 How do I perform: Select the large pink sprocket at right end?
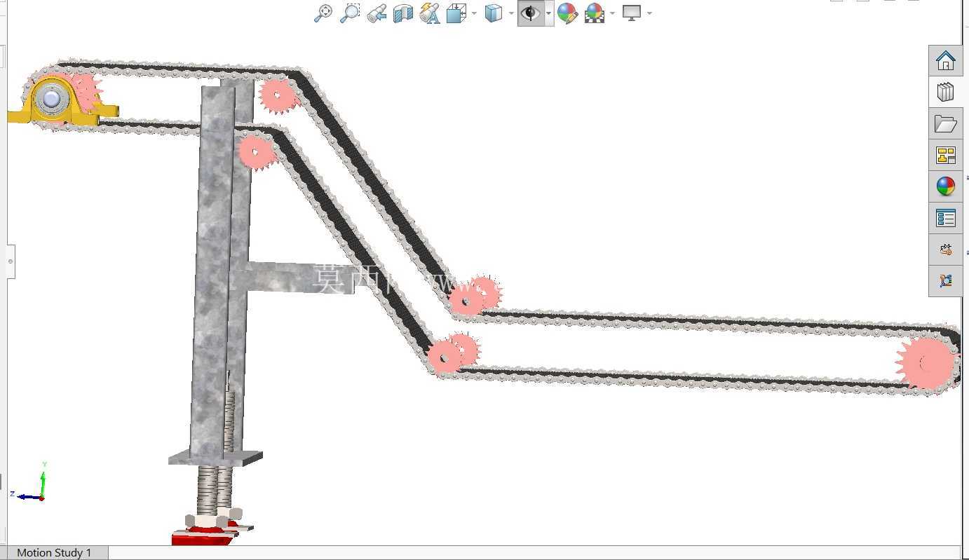coord(926,363)
